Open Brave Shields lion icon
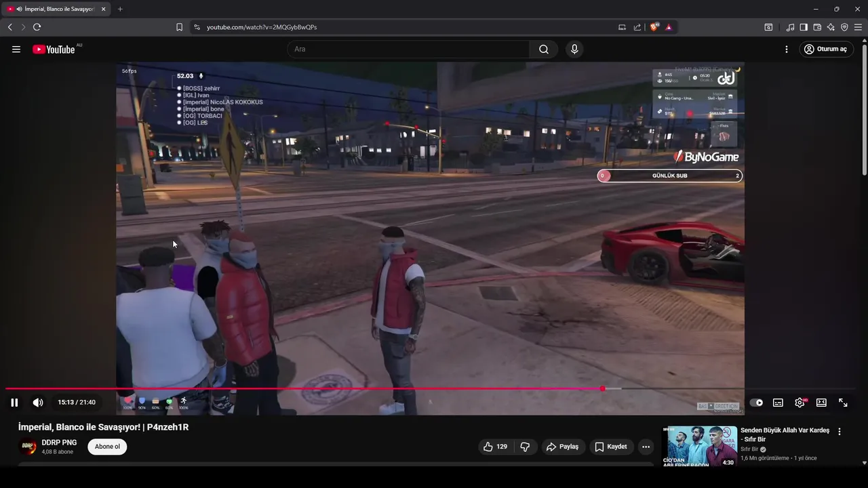The height and width of the screenshot is (488, 868). pos(654,27)
